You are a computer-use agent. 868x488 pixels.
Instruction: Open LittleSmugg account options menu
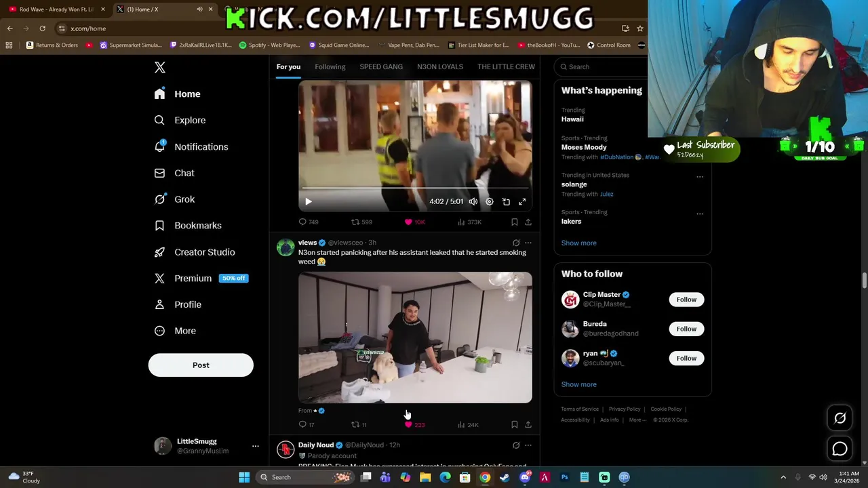tap(256, 446)
